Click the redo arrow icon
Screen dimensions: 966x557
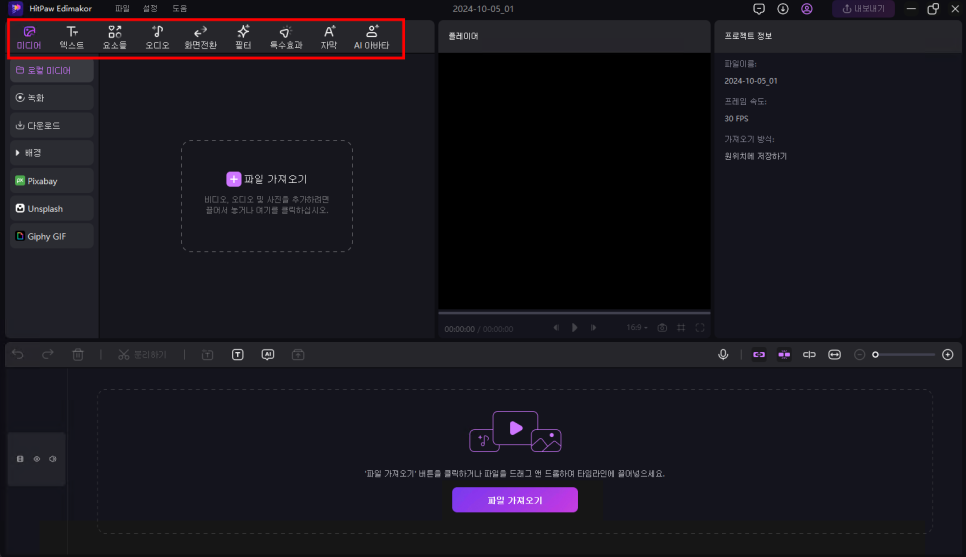click(x=47, y=354)
